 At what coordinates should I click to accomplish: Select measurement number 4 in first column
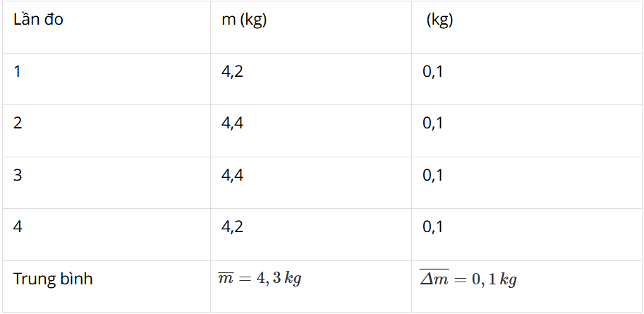[x=18, y=227]
